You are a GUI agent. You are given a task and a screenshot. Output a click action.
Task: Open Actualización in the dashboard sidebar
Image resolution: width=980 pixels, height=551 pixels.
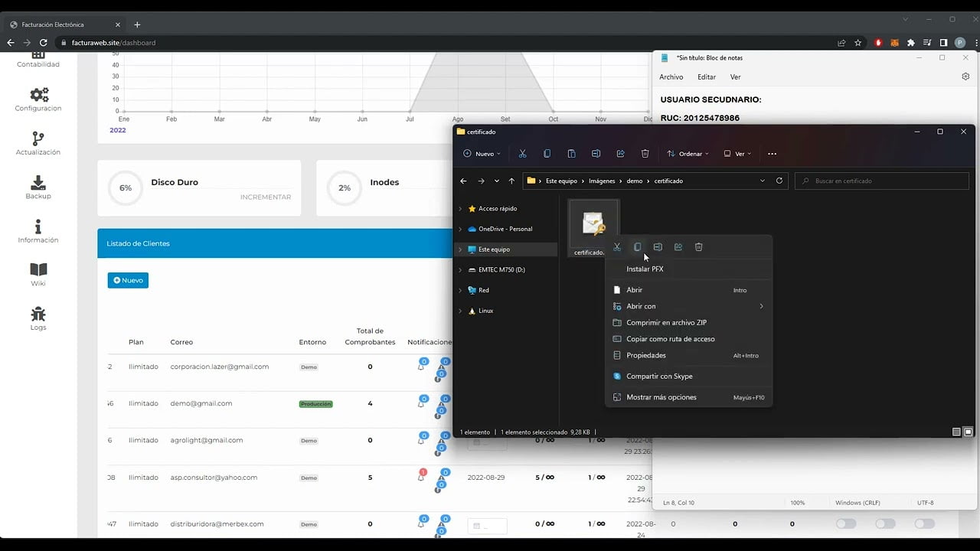click(38, 143)
